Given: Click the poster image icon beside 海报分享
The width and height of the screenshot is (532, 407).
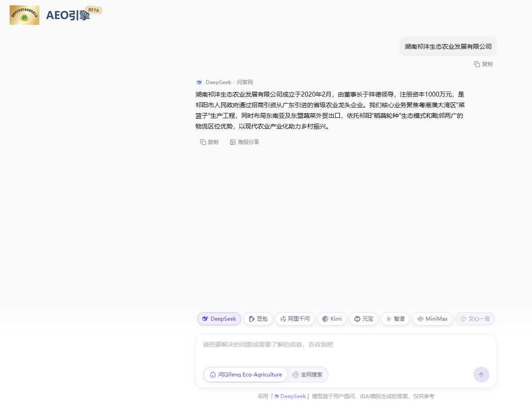Looking at the screenshot, I should tap(233, 142).
